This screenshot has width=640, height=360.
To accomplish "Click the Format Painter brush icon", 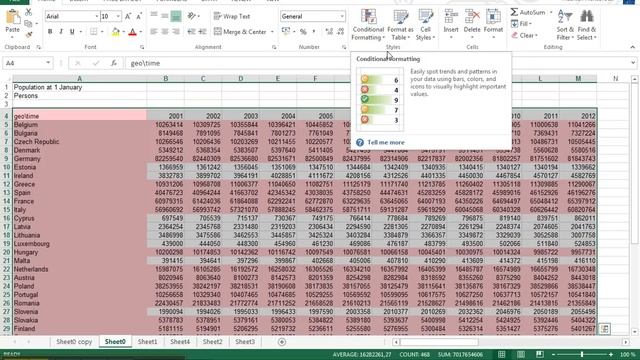I will point(29,35).
